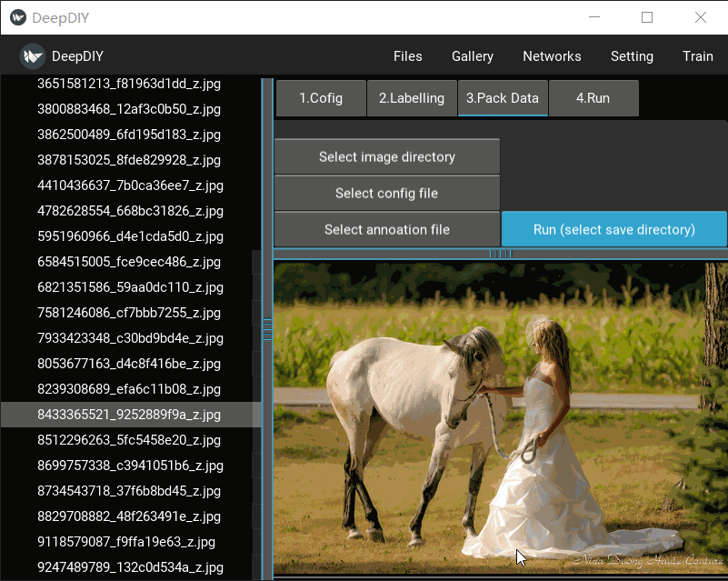
Task: Select the 3.Pack Data tab
Action: coord(503,98)
